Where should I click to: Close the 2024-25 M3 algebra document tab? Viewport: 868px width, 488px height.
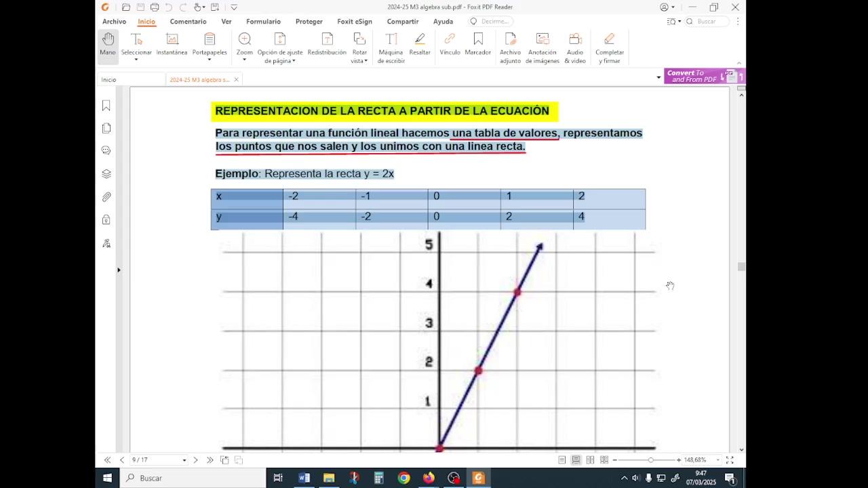click(x=236, y=80)
